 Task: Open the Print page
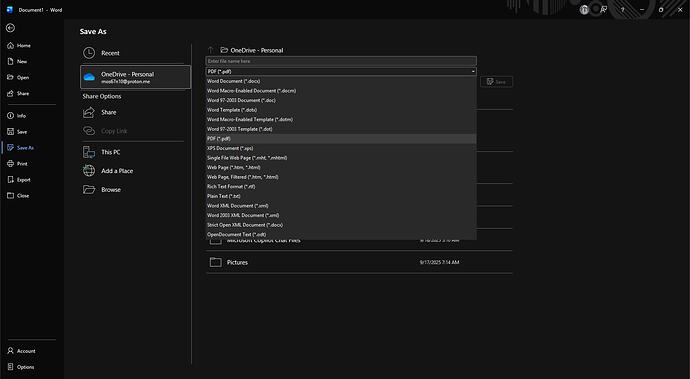18,164
